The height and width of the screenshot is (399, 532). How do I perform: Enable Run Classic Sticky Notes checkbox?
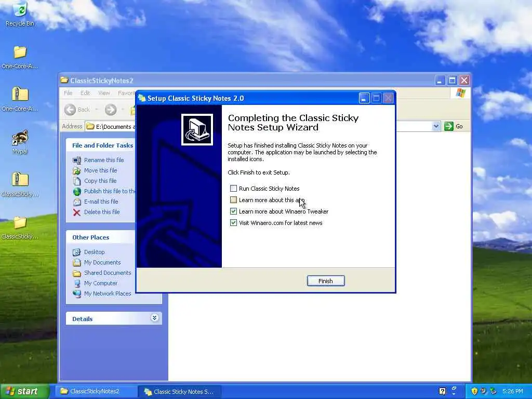pyautogui.click(x=233, y=188)
